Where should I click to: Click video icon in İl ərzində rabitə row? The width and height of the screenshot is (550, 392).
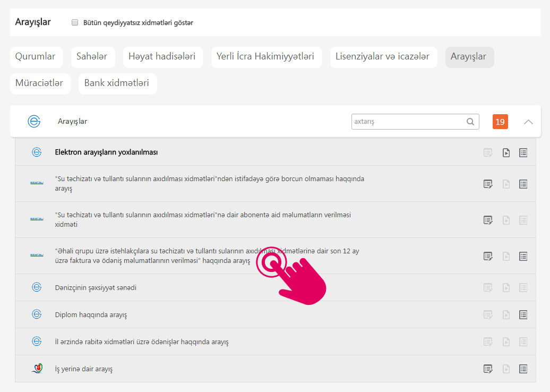[506, 342]
